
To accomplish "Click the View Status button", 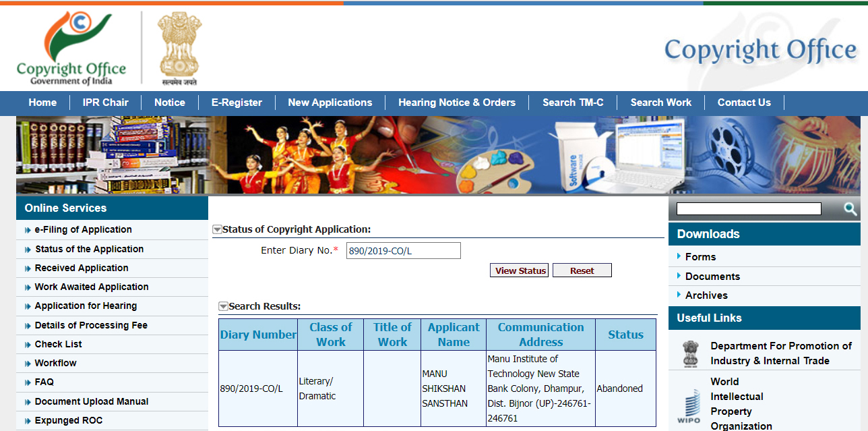I will tap(519, 270).
